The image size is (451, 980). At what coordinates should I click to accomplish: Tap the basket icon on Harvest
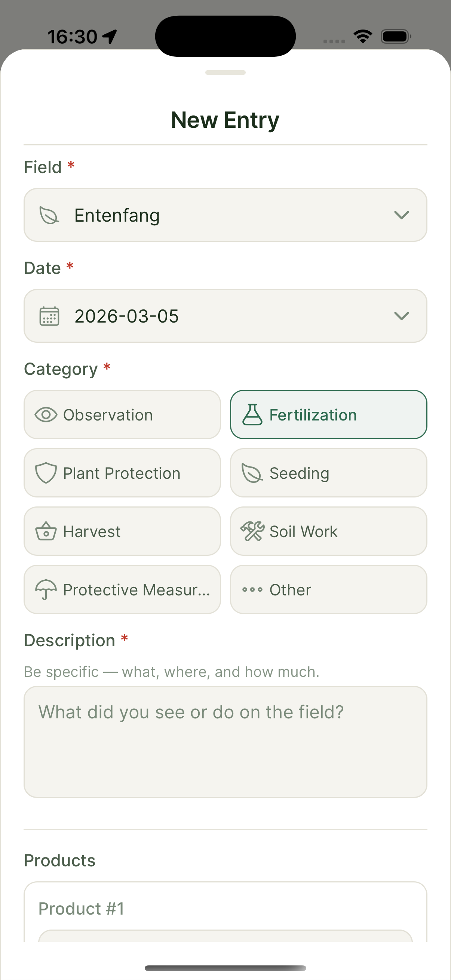(46, 531)
